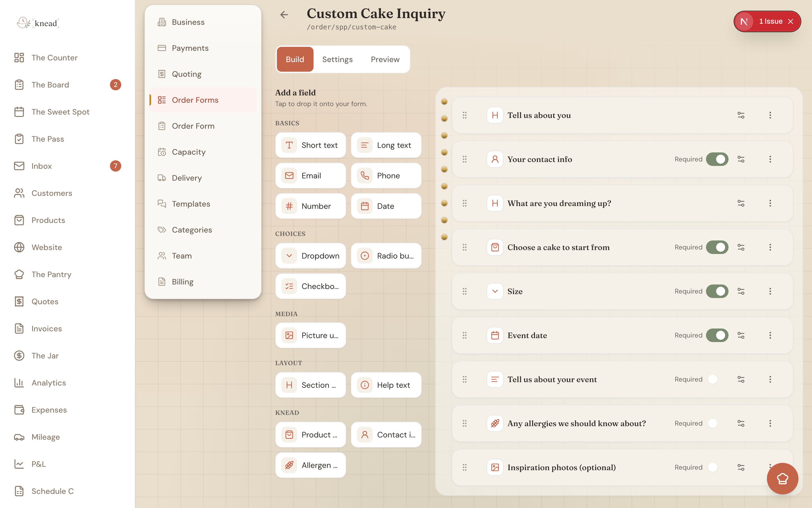Select the Build tab
The width and height of the screenshot is (812, 508).
tap(295, 60)
